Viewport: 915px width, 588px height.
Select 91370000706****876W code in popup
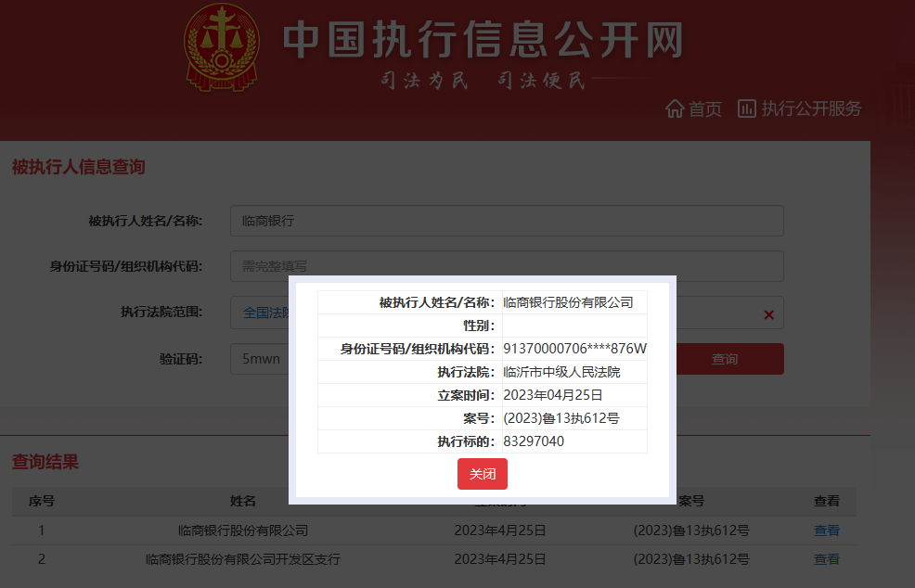point(574,348)
